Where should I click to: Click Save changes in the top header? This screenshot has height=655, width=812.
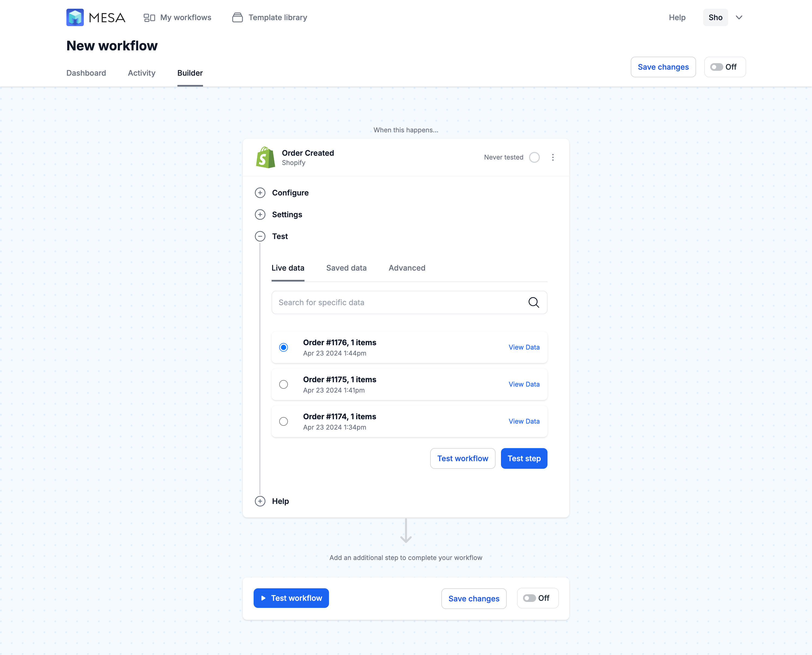(x=663, y=67)
